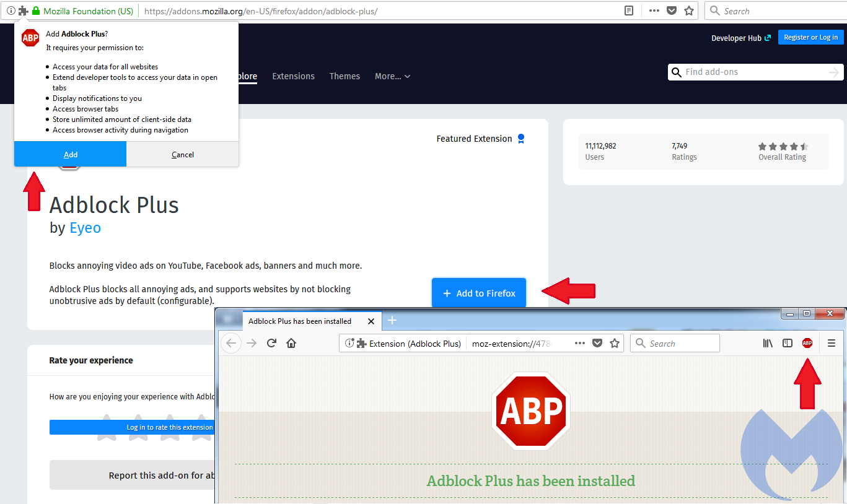847x504 pixels.
Task: Click ABP icon in permission popup
Action: point(30,38)
